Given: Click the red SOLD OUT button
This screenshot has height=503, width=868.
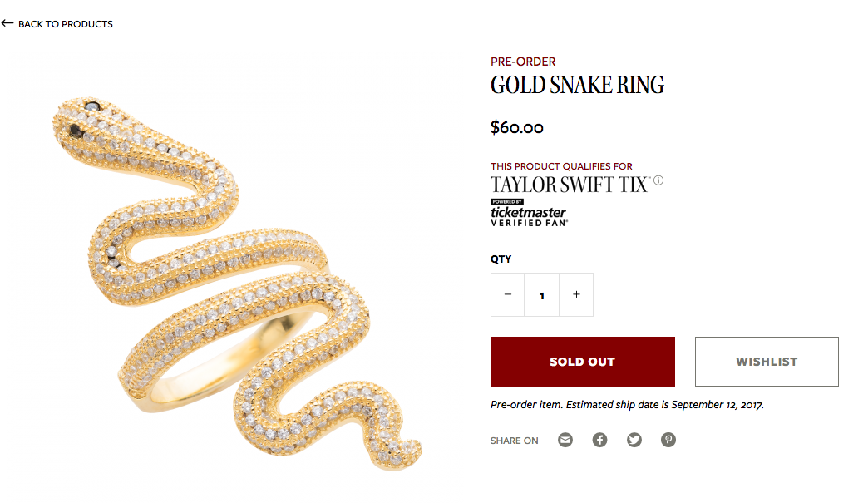Looking at the screenshot, I should tap(582, 362).
